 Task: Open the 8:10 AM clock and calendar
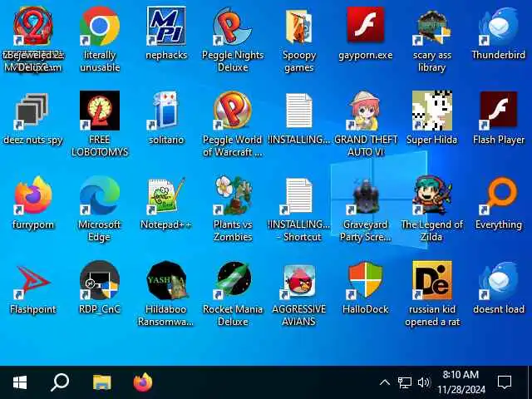(x=461, y=382)
